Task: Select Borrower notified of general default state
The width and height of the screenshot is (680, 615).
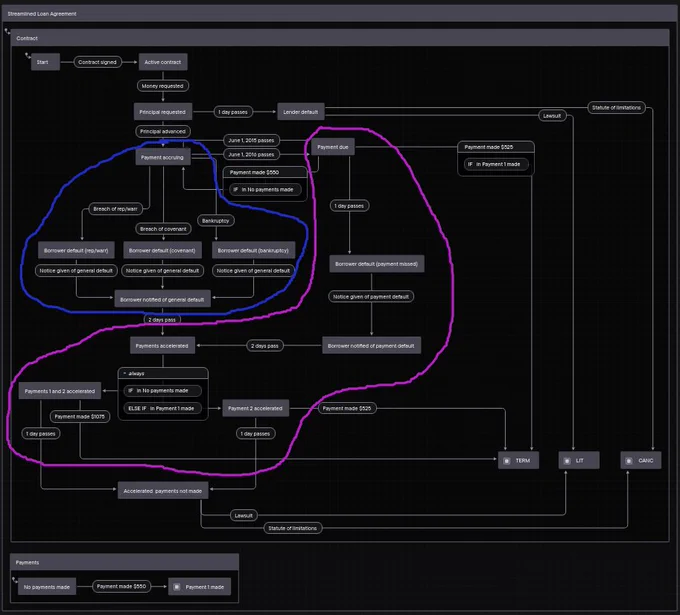Action: click(162, 299)
